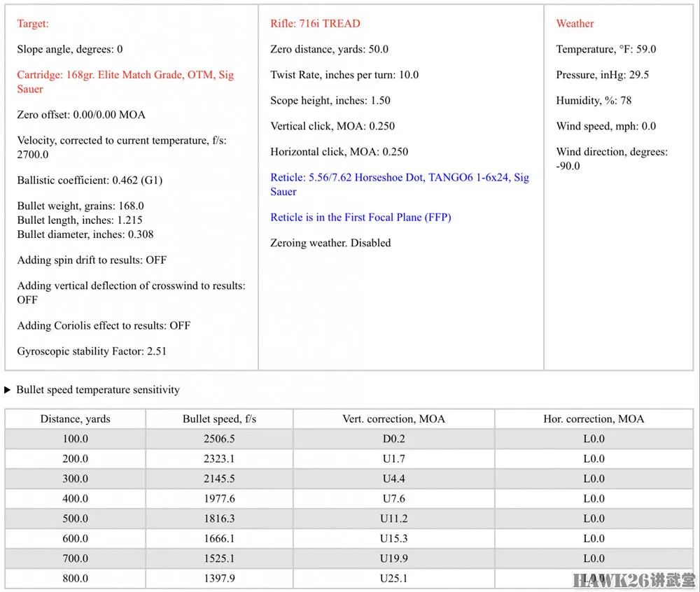The height and width of the screenshot is (592, 700).
Task: Pick the vertical correction cell D0.2
Action: (x=393, y=439)
